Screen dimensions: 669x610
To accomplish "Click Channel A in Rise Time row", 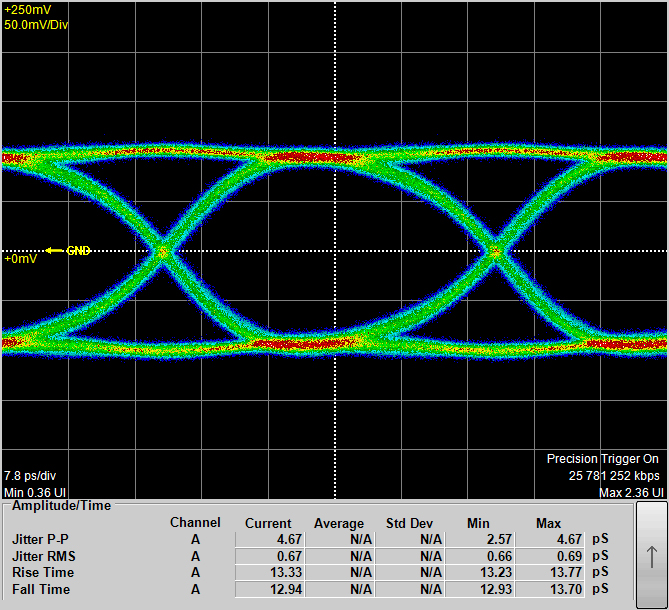I will tap(195, 572).
